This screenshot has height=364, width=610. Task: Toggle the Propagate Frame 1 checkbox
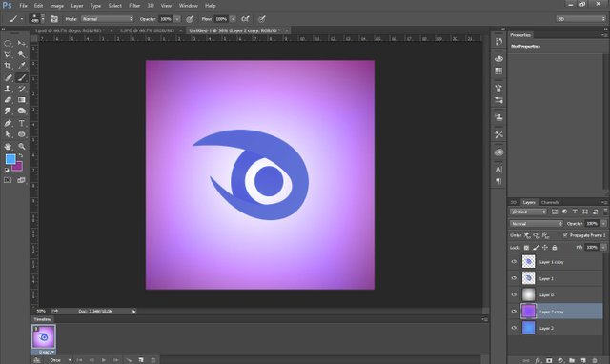coord(565,235)
